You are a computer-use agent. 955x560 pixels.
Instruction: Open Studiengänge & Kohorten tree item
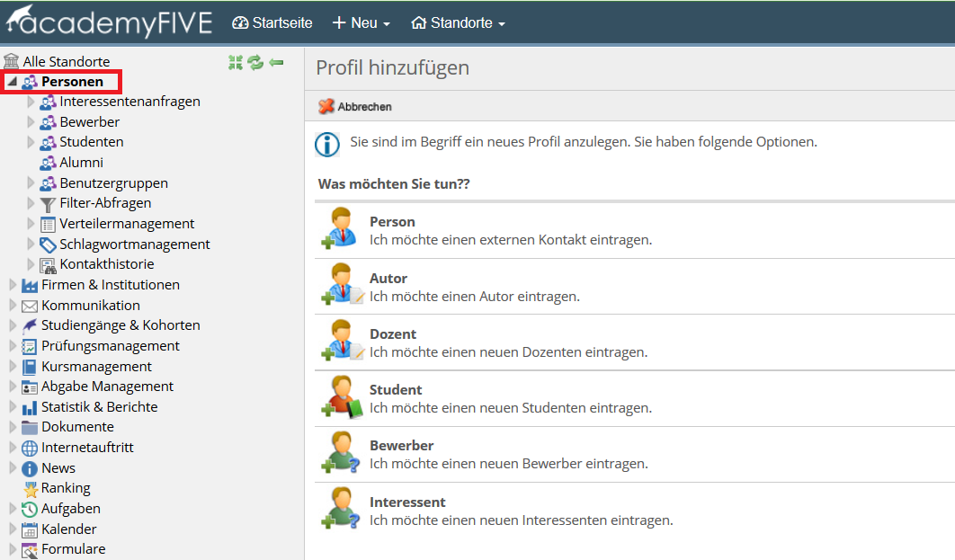click(120, 325)
